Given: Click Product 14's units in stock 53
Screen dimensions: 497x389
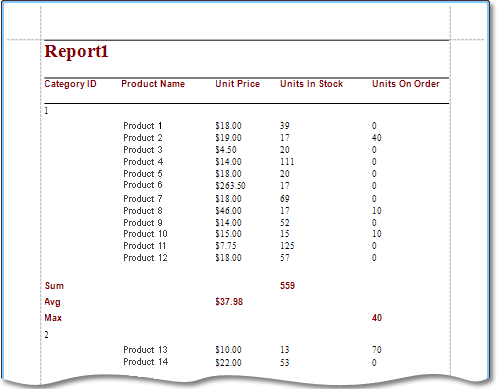Looking at the screenshot, I should (285, 362).
